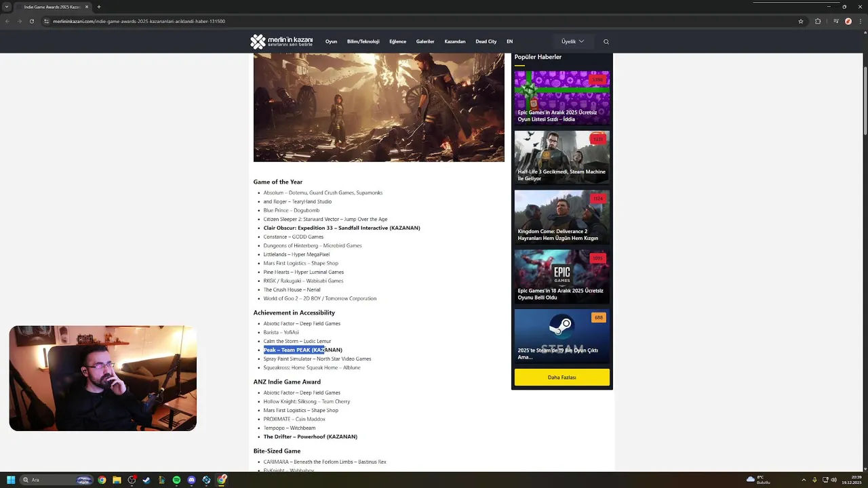Image resolution: width=868 pixels, height=488 pixels.
Task: Open Spotify from the taskbar
Action: click(x=176, y=480)
